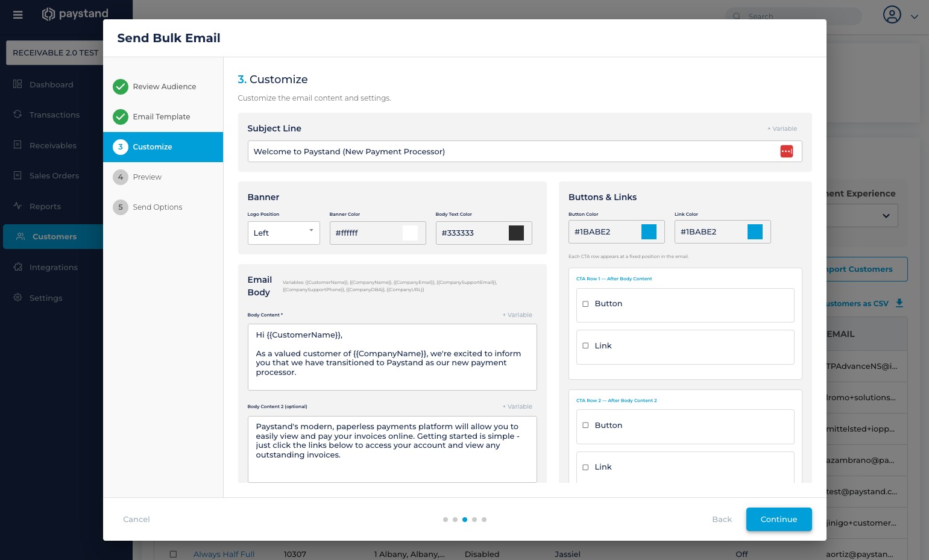Pick the Button Color blue swatch
The image size is (929, 560).
[x=649, y=231]
